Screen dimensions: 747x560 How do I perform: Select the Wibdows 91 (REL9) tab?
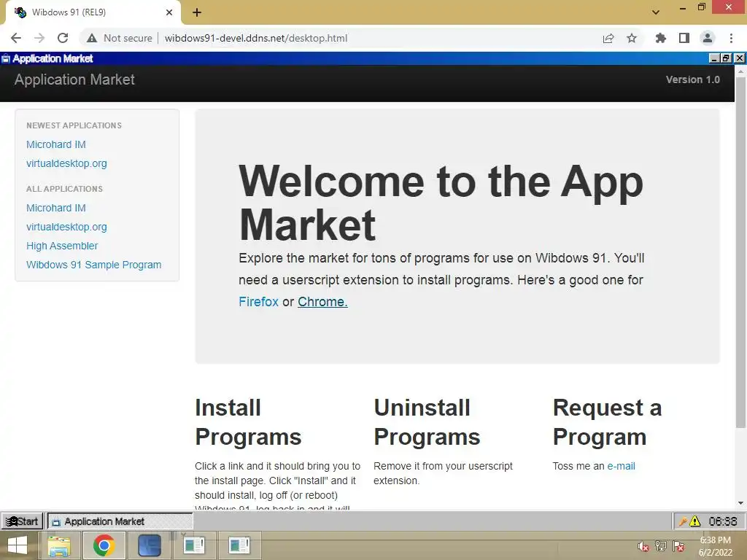pyautogui.click(x=93, y=12)
